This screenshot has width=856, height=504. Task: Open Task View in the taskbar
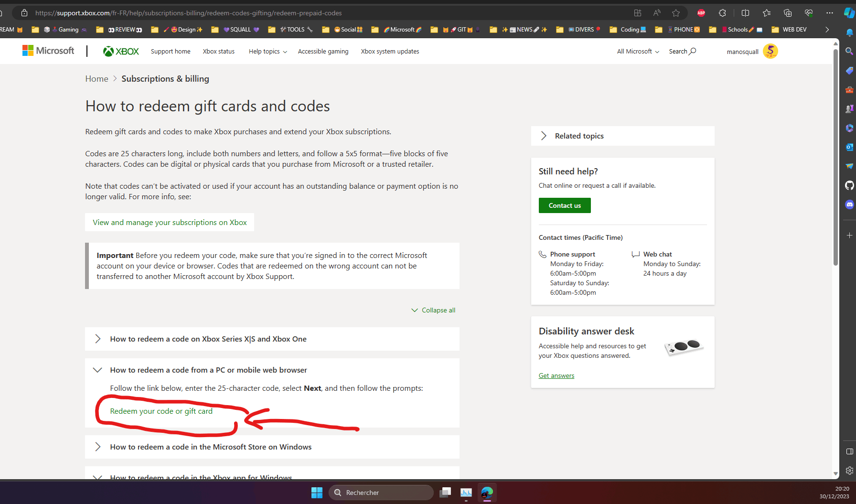(445, 493)
